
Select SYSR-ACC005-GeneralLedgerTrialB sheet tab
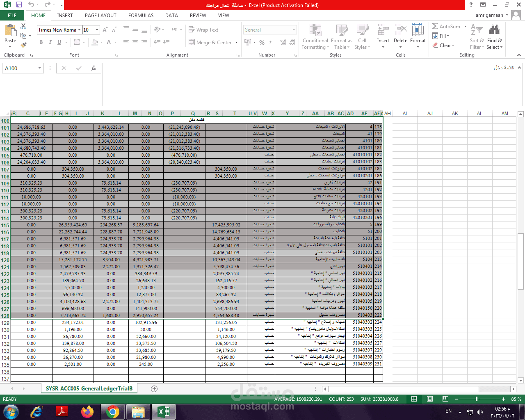click(x=89, y=388)
